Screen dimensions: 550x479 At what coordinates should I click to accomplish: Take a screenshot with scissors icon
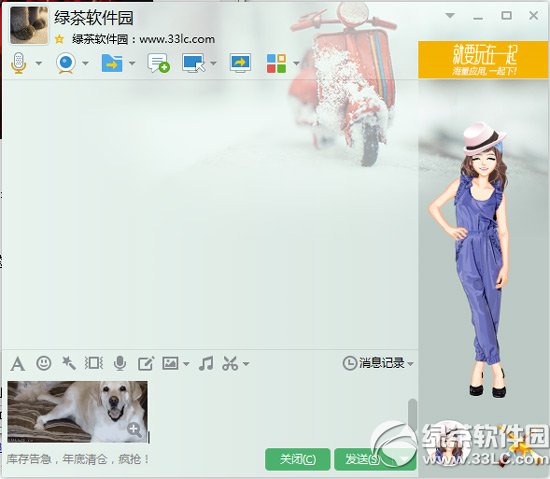pyautogui.click(x=230, y=363)
